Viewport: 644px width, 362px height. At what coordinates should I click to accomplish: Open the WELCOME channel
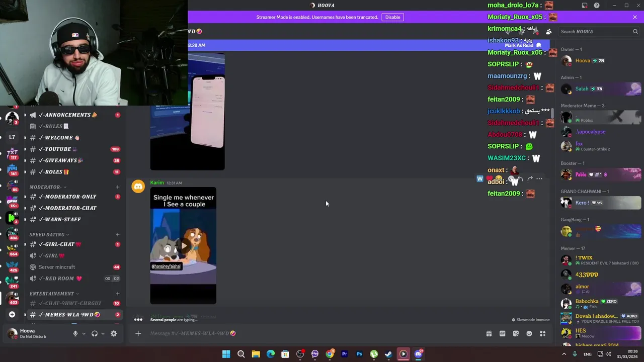point(75,138)
